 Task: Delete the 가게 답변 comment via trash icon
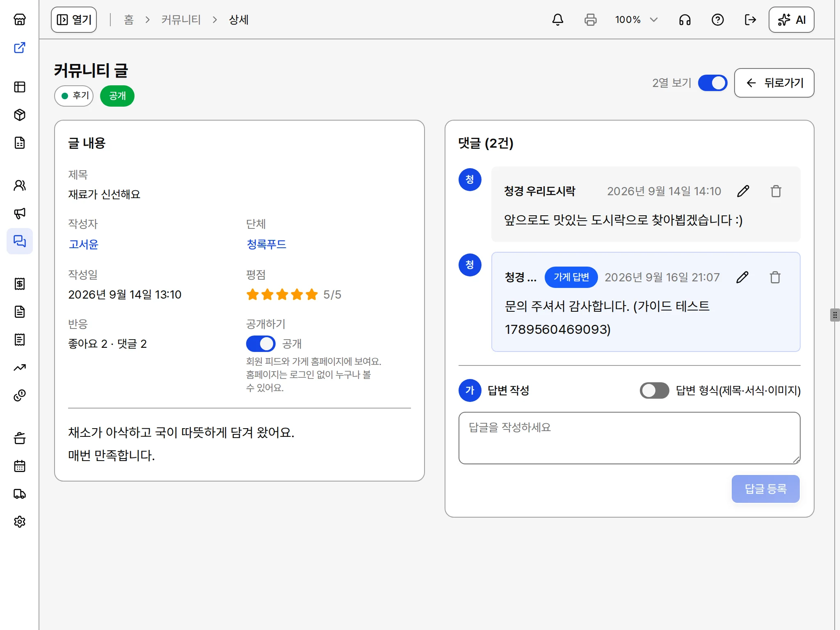point(775,277)
